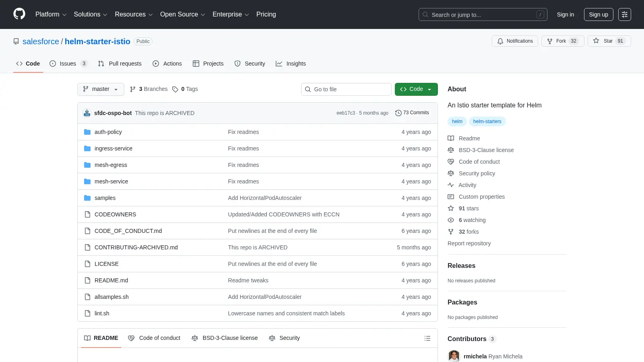
Task: Click commit hash eeb17c3
Action: 346,113
